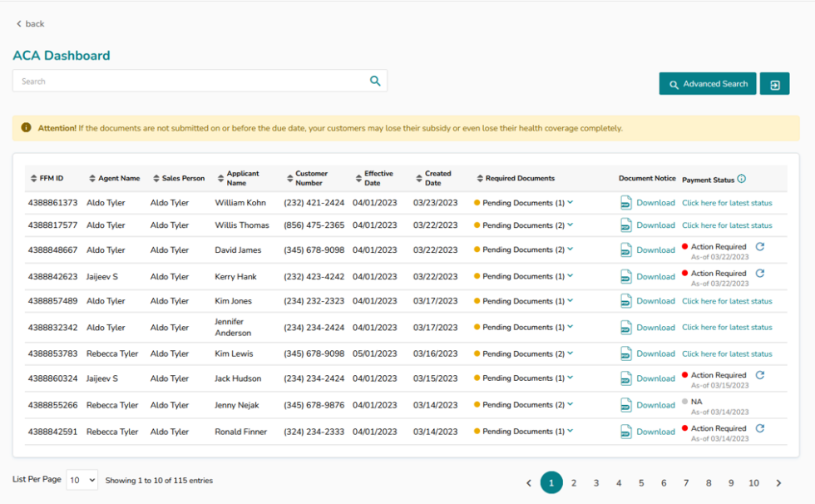Go to page 2 of results

coord(574,483)
